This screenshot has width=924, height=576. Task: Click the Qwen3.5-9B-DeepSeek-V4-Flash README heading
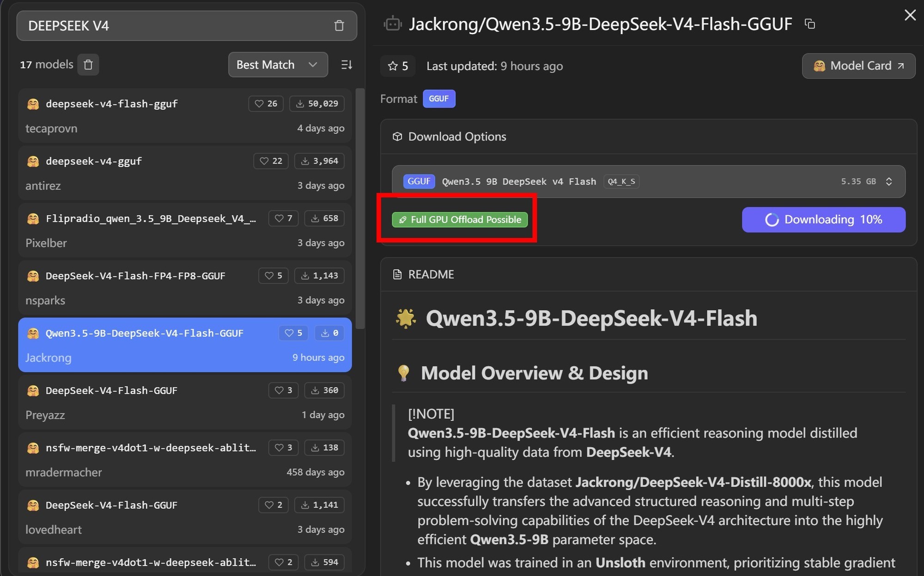591,319
